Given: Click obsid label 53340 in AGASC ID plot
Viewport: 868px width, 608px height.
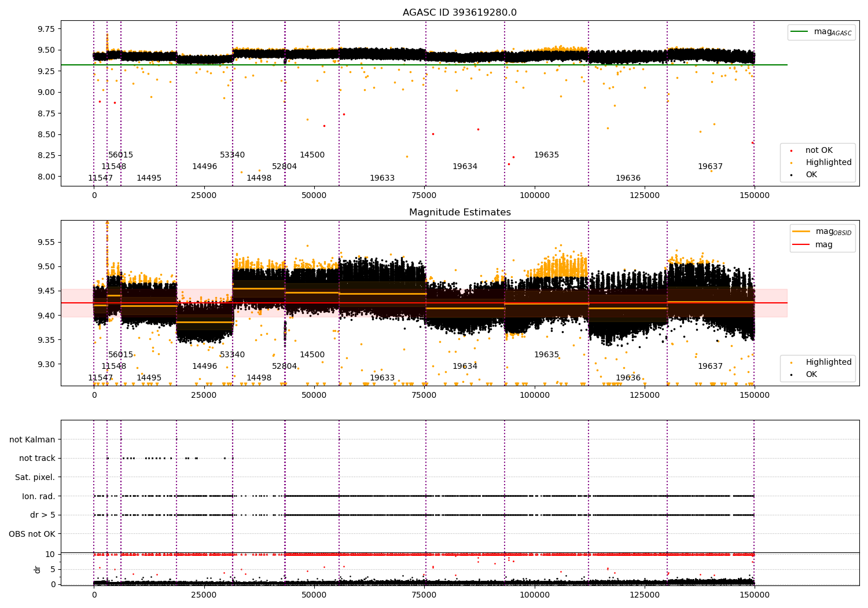Looking at the screenshot, I should click(x=233, y=155).
